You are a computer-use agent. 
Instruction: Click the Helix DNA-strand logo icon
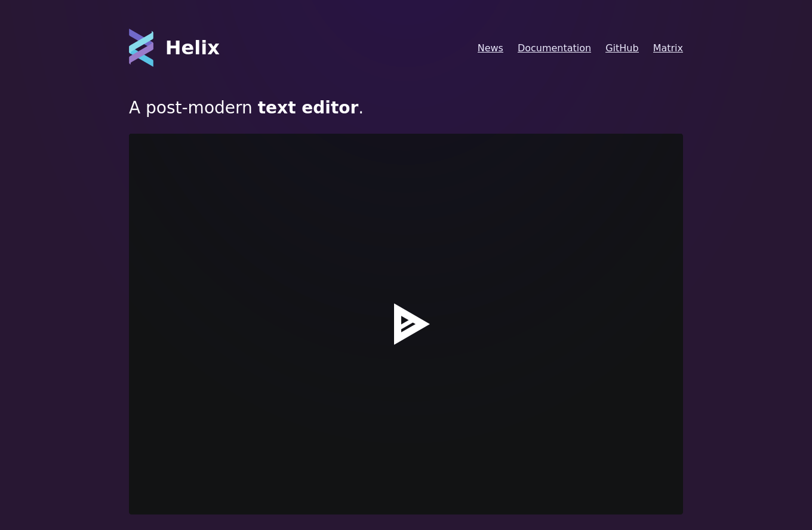[141, 48]
